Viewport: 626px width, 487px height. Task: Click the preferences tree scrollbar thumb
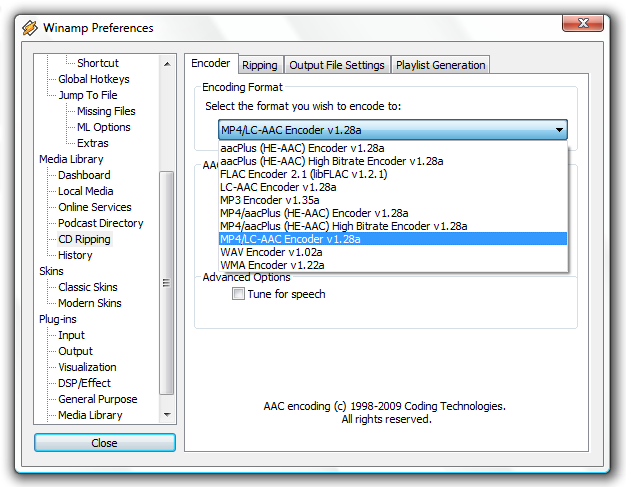[166, 283]
